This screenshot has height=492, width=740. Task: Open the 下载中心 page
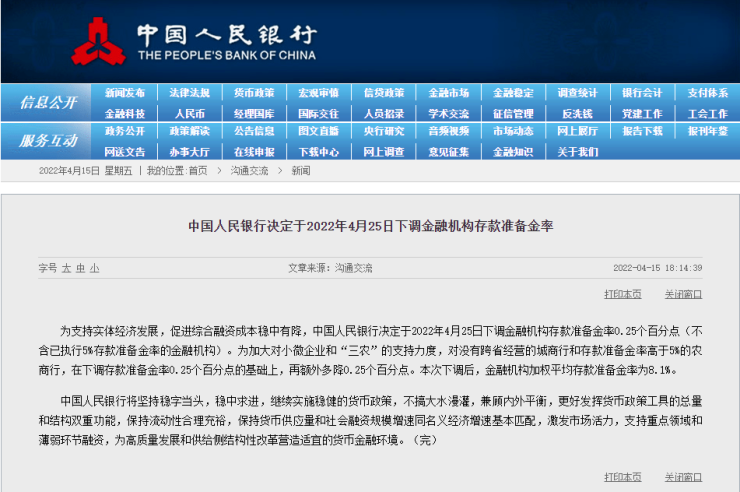(x=319, y=152)
